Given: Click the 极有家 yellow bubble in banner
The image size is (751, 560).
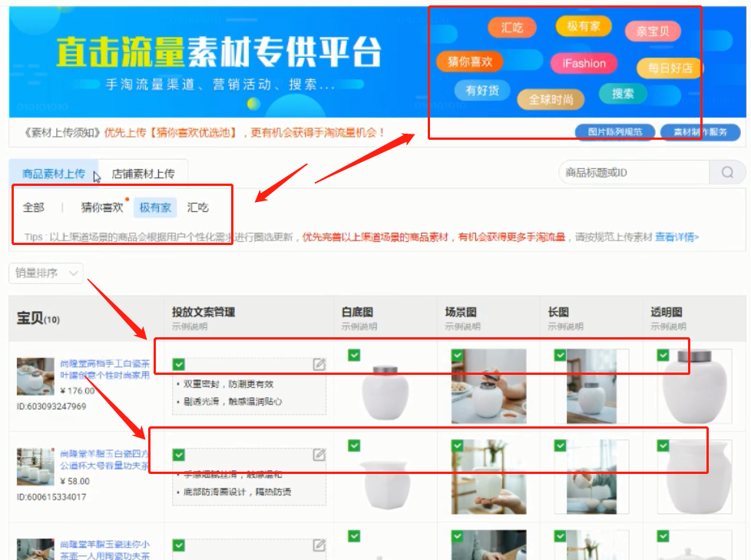Looking at the screenshot, I should coord(583,27).
